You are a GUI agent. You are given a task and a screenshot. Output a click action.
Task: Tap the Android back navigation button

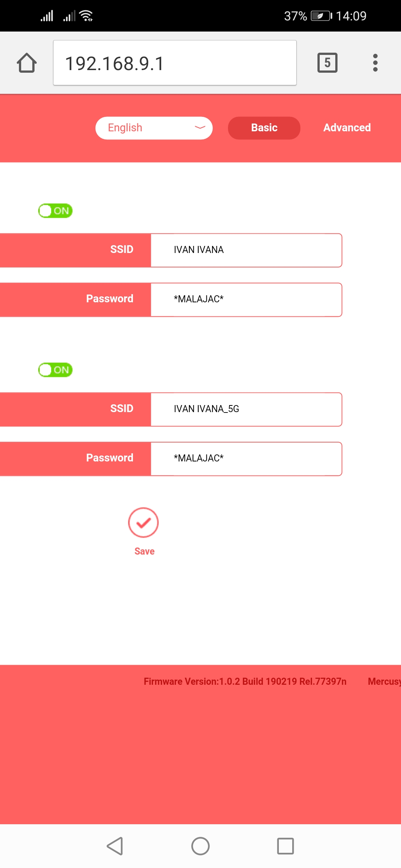pyautogui.click(x=115, y=846)
